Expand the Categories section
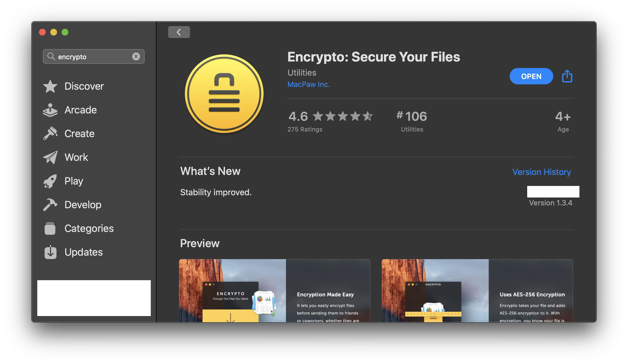The width and height of the screenshot is (628, 364). (x=89, y=227)
